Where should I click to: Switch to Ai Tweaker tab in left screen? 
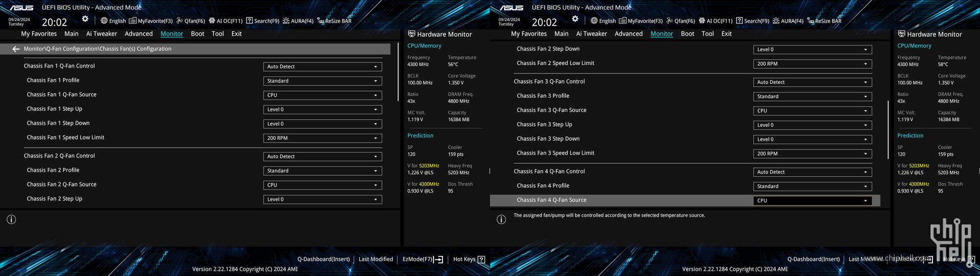(102, 34)
